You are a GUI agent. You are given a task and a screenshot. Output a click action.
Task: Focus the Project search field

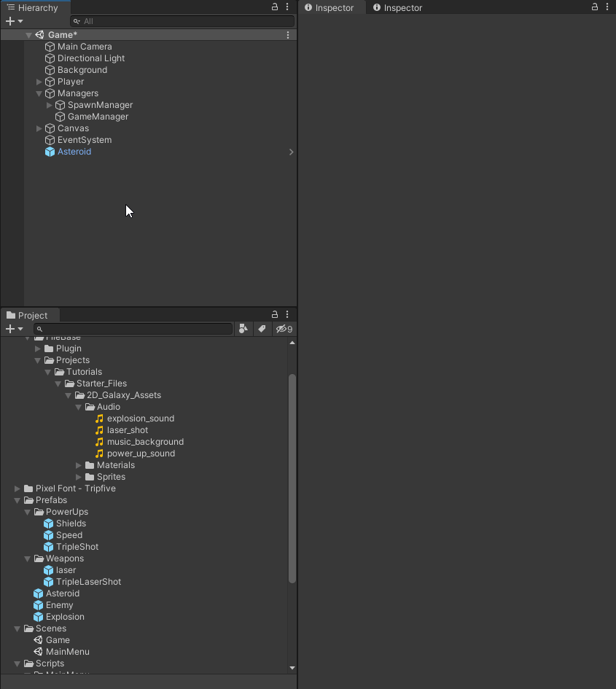133,329
